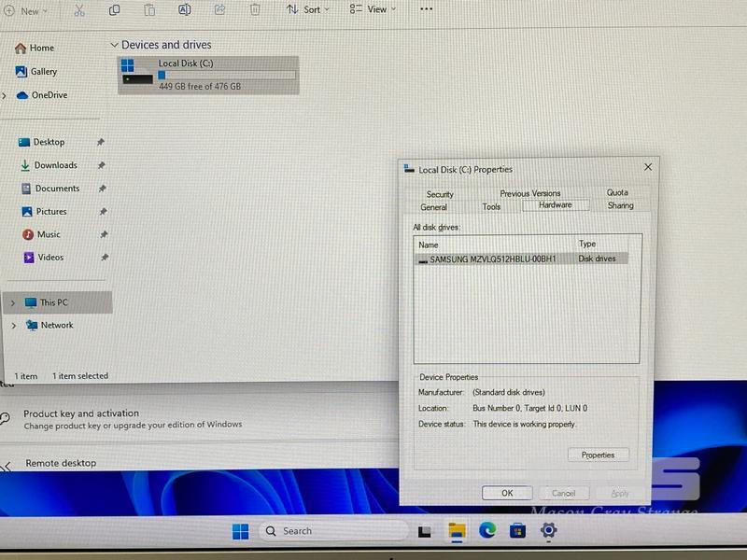The width and height of the screenshot is (747, 560).
Task: Click the Share icon in toolbar
Action: [219, 9]
